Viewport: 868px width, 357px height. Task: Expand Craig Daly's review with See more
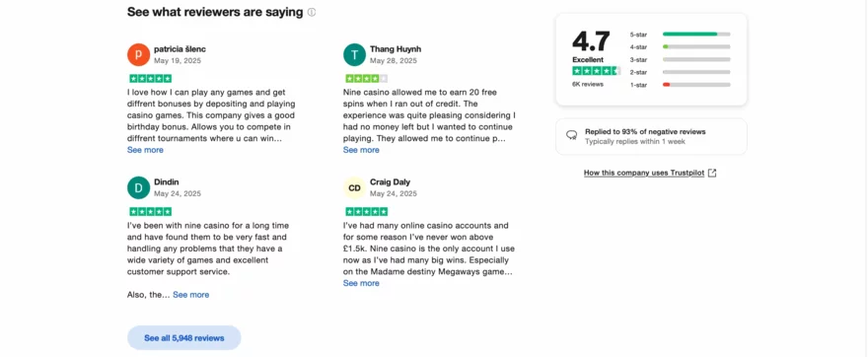(361, 283)
